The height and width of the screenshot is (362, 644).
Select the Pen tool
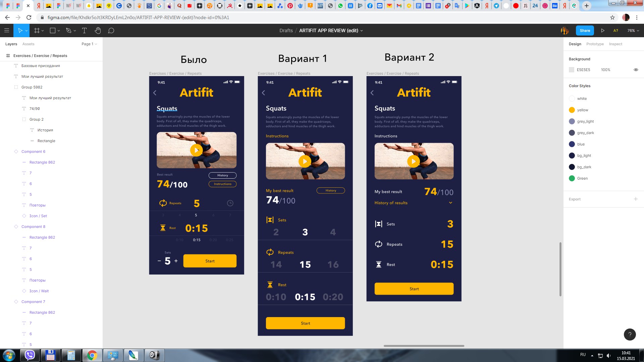69,31
